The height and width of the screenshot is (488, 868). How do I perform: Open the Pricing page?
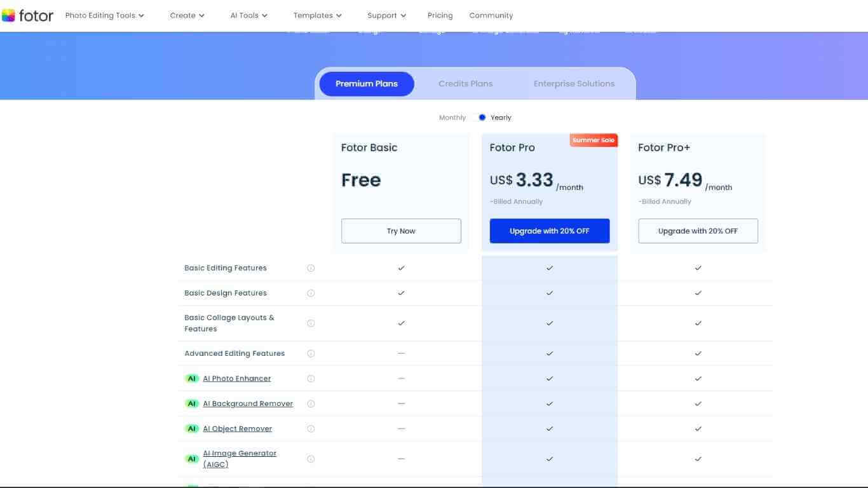(440, 15)
